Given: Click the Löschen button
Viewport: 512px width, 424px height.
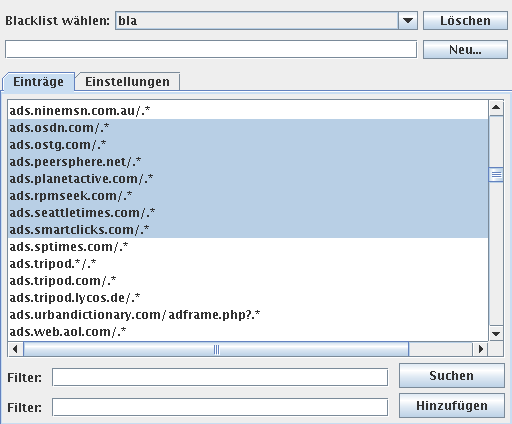Looking at the screenshot, I should (465, 21).
